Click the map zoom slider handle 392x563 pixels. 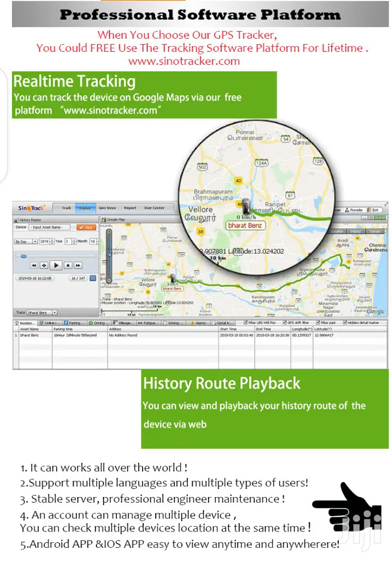point(109,255)
